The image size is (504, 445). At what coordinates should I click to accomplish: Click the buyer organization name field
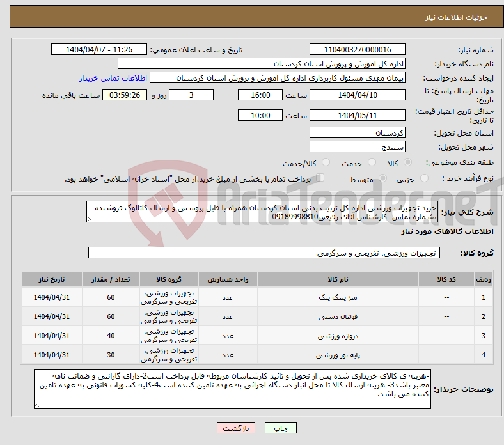coord(262,64)
